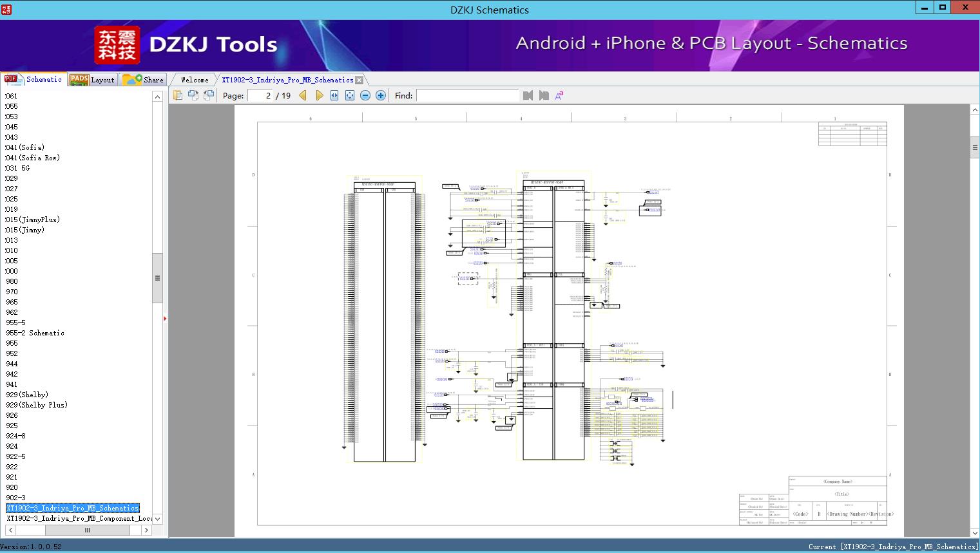Open the Share tab
980x553 pixels.
pyautogui.click(x=144, y=80)
